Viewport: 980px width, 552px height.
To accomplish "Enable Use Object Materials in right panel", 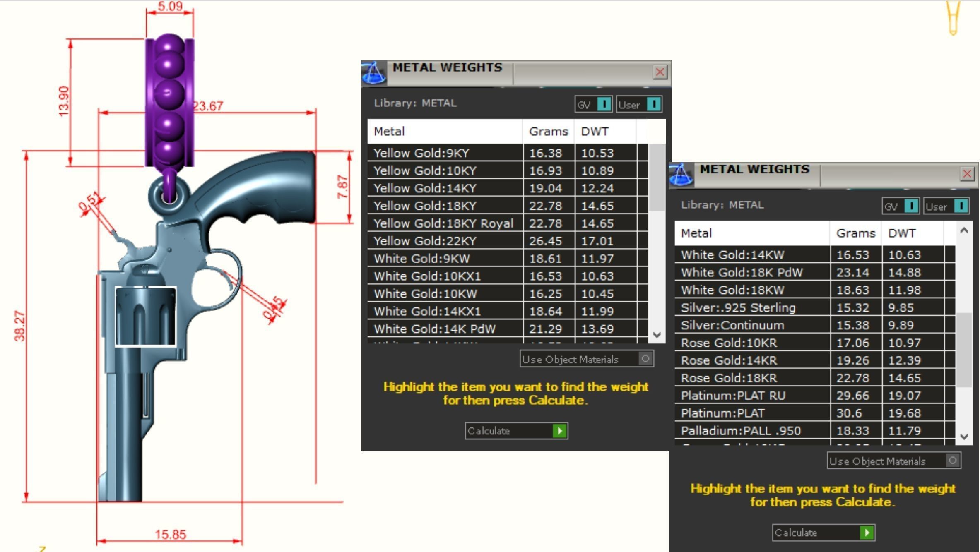I will (952, 461).
